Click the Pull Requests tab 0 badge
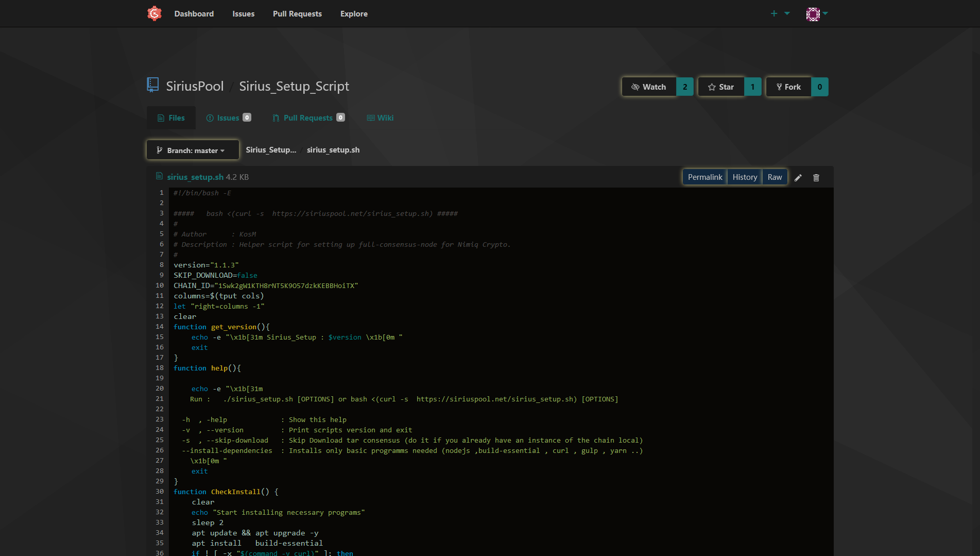Image resolution: width=980 pixels, height=556 pixels. coord(340,117)
